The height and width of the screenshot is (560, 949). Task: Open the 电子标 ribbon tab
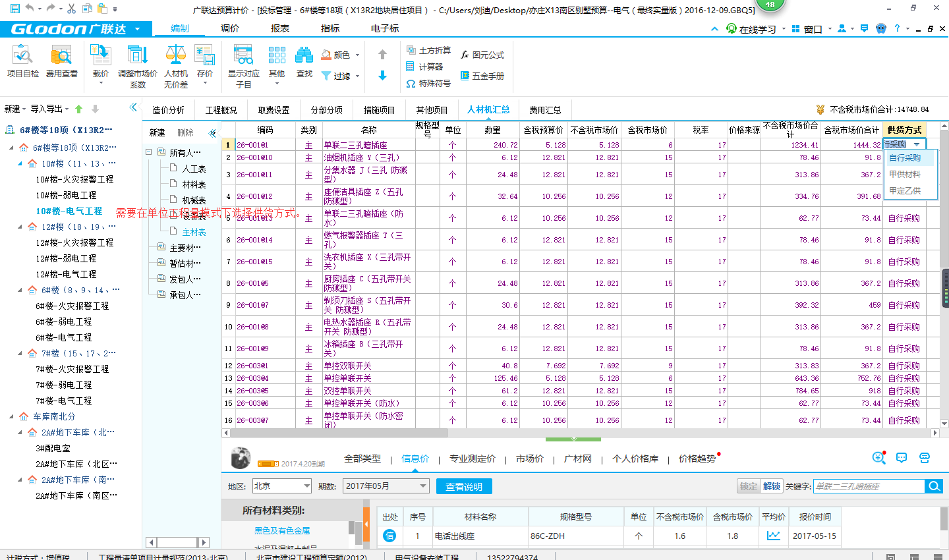pos(385,28)
